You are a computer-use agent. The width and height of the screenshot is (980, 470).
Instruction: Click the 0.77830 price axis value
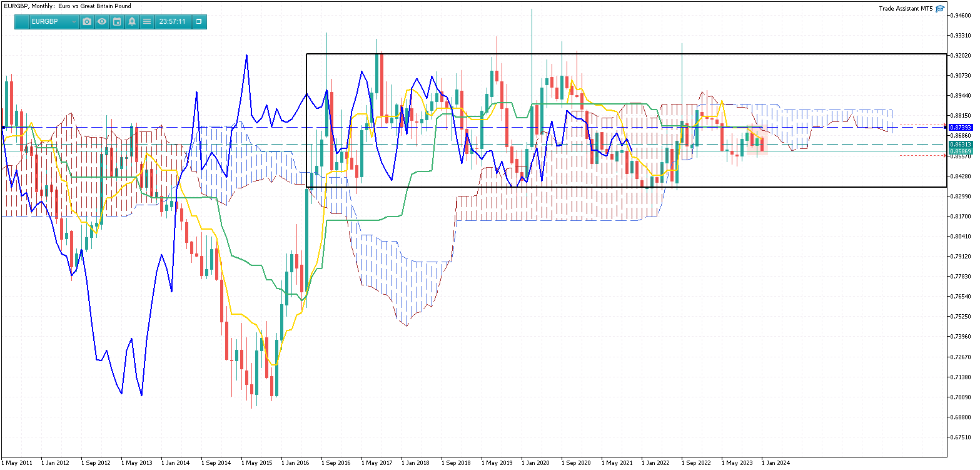(961, 277)
